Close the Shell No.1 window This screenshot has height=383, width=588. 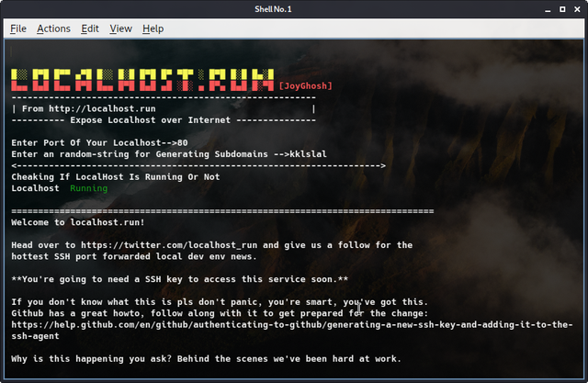tap(577, 9)
